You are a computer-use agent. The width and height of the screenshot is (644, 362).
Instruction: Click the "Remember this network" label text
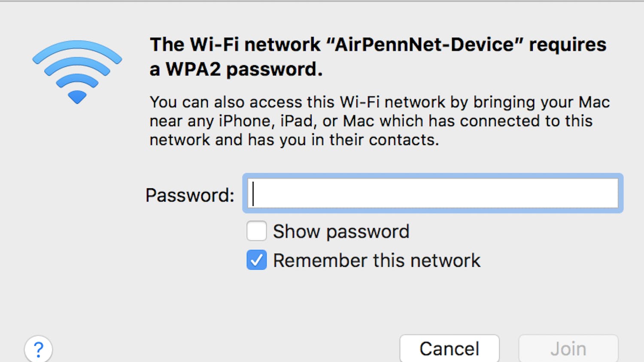click(x=377, y=261)
